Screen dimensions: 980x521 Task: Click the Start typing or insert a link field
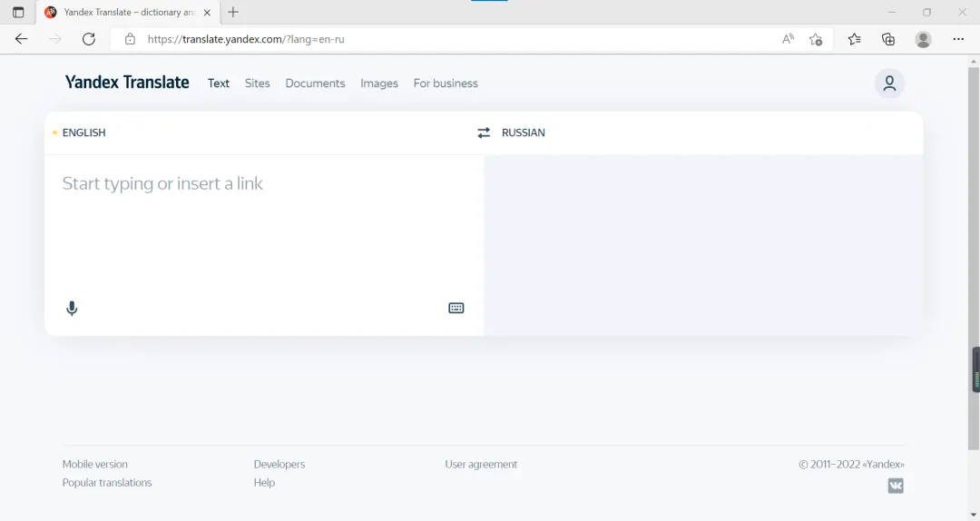[264, 225]
